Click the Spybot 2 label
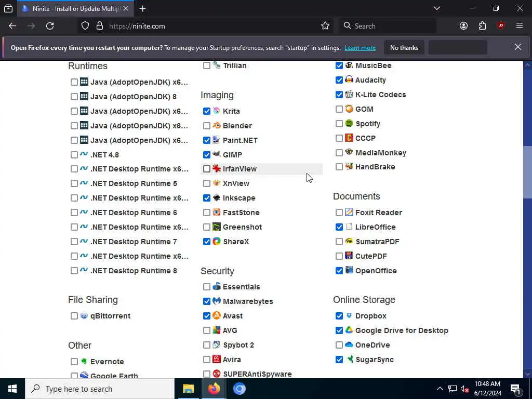532x399 pixels. point(238,345)
